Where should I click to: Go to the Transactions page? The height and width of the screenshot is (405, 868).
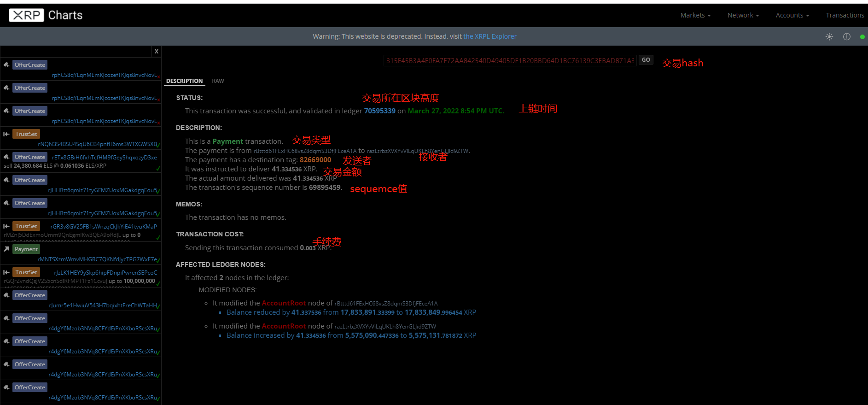point(845,15)
